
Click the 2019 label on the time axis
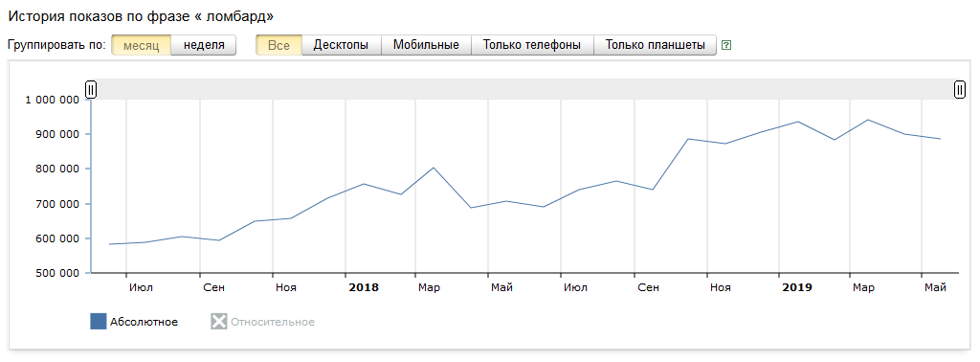pyautogui.click(x=797, y=287)
